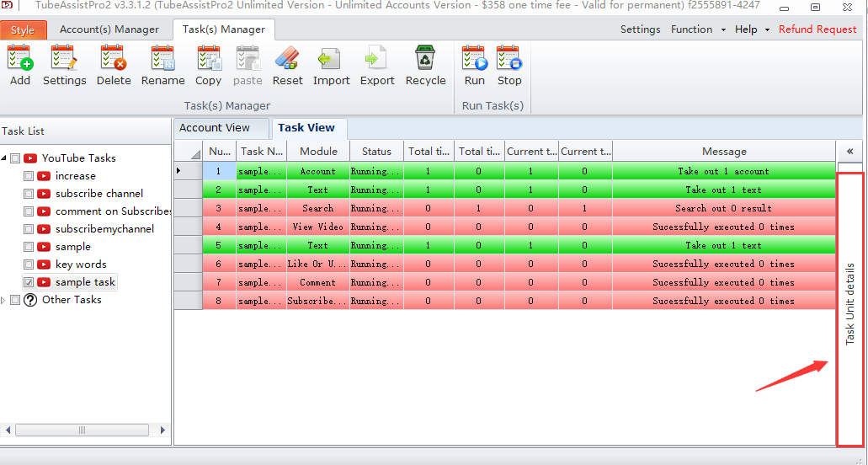Switch to the Account View tab
This screenshot has height=465, width=868.
tap(215, 128)
